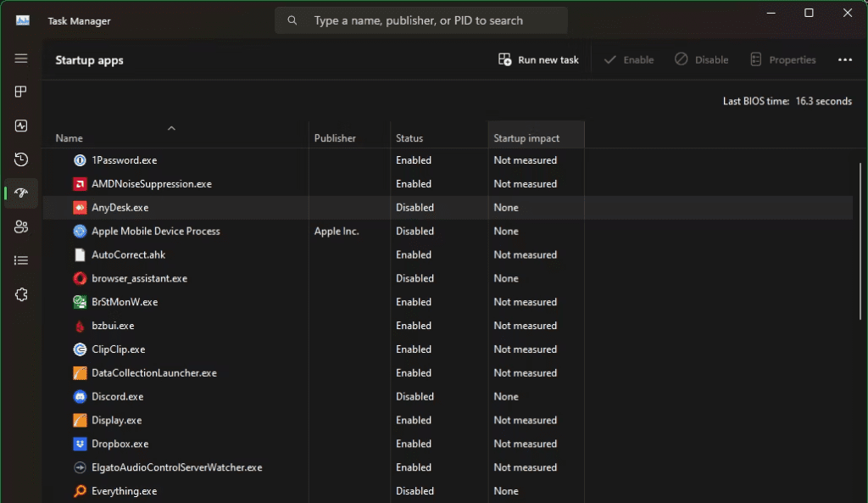The height and width of the screenshot is (503, 868).
Task: Click Run new task button
Action: tap(538, 60)
